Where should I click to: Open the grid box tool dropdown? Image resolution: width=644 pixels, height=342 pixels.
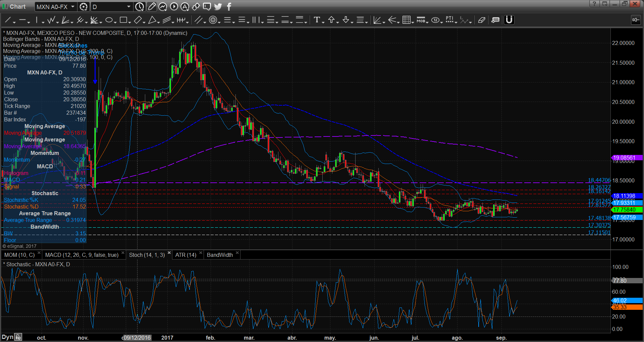pyautogui.click(x=413, y=22)
